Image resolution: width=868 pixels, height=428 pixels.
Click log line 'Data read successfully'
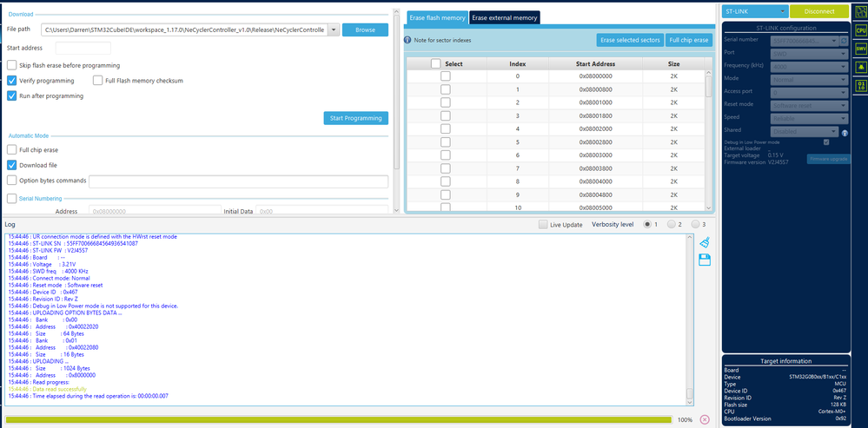[x=59, y=389]
